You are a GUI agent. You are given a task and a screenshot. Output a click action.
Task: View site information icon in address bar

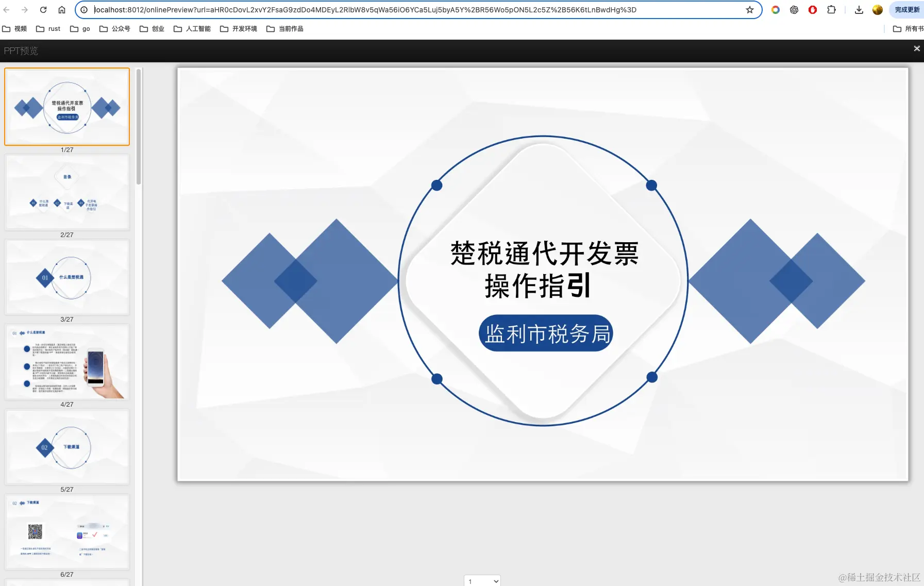(84, 10)
